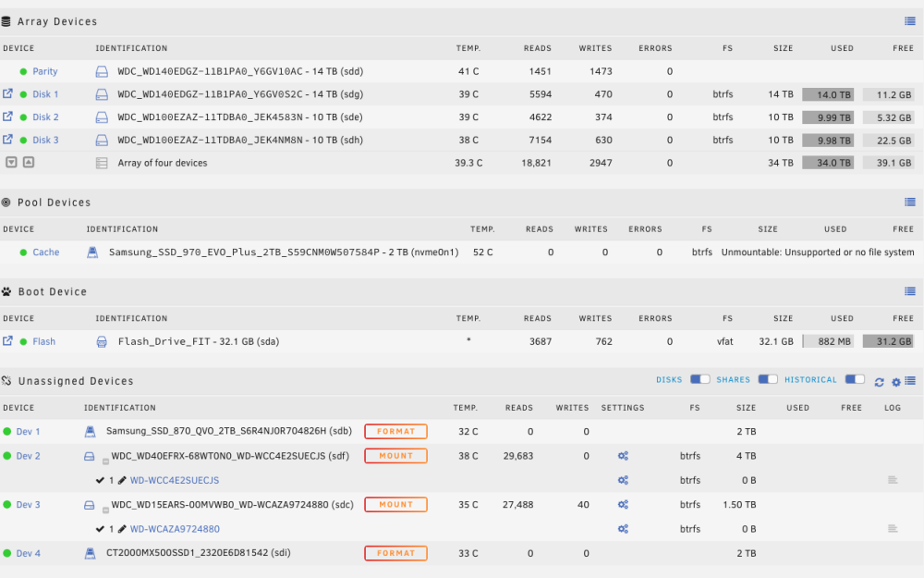Image resolution: width=924 pixels, height=578 pixels.
Task: Click the Flash boot device browse icon
Action: point(7,341)
